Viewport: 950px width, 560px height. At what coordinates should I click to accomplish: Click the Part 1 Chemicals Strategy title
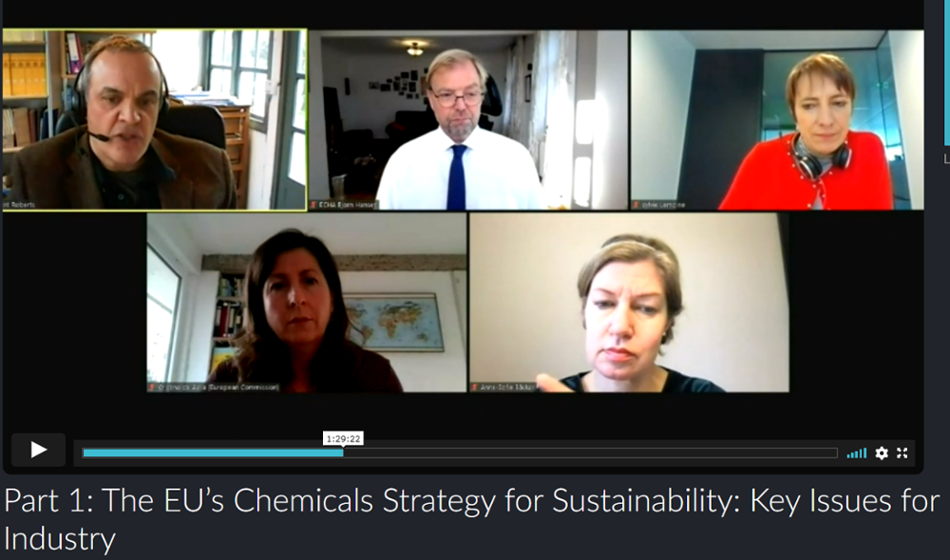471,519
